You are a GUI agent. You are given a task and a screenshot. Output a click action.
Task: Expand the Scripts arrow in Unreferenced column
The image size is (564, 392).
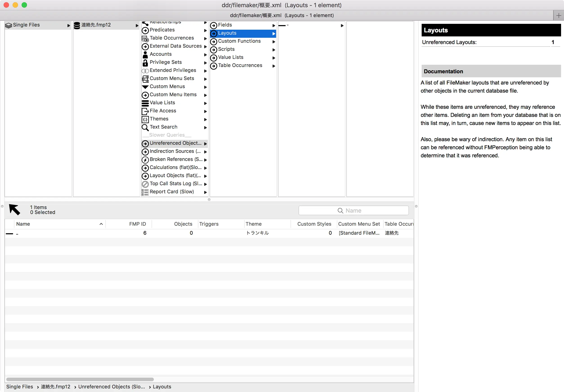tap(274, 50)
